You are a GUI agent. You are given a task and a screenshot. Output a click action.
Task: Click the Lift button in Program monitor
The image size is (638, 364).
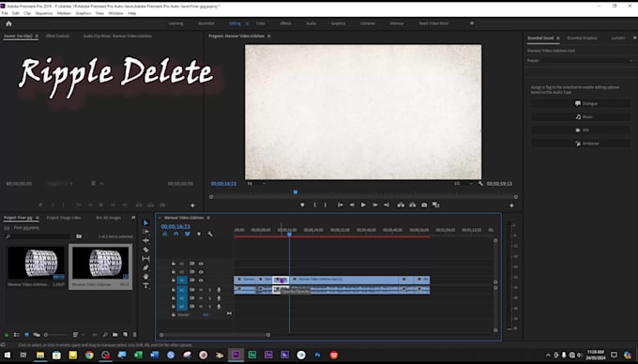(x=401, y=205)
